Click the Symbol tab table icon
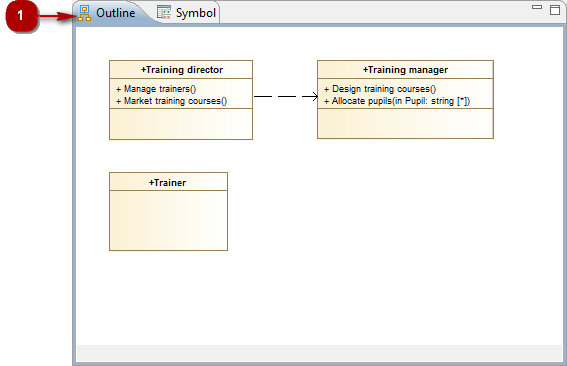567x366 pixels. [x=164, y=12]
